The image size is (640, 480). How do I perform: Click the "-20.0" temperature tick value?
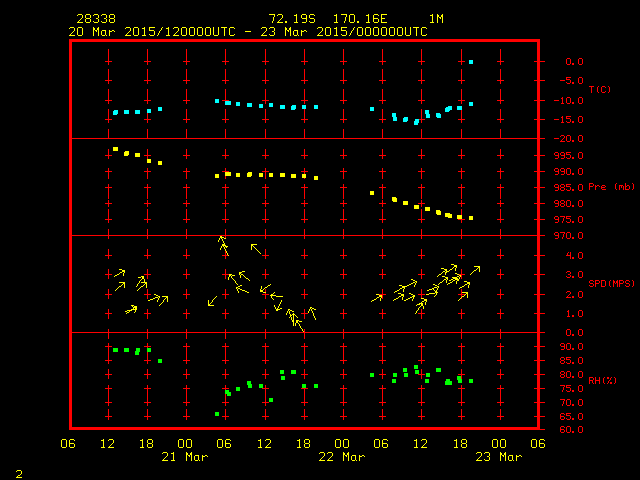pos(569,139)
